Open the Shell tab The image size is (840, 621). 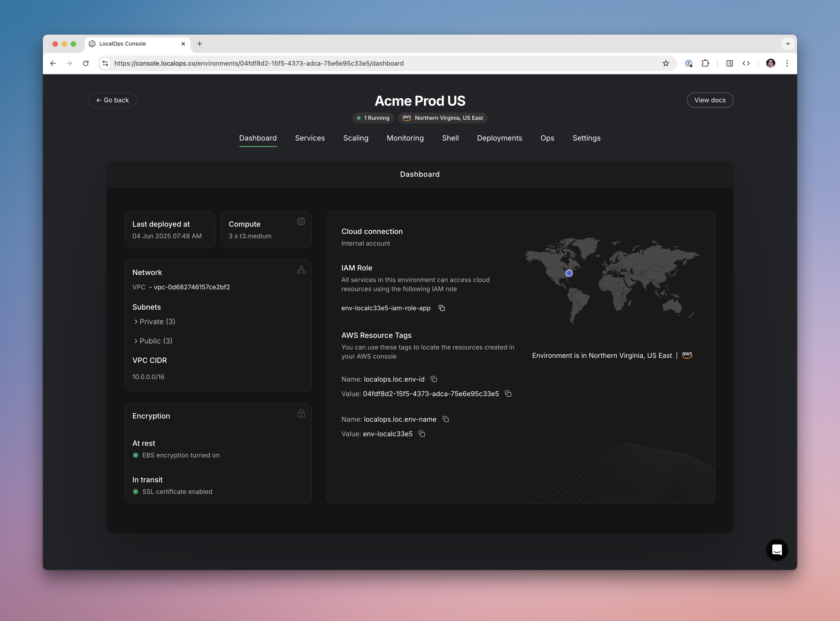pyautogui.click(x=451, y=138)
